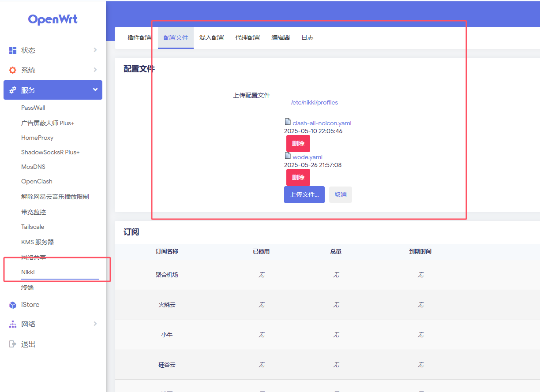
Task: Switch to the 配置文件 tab
Action: tap(176, 37)
